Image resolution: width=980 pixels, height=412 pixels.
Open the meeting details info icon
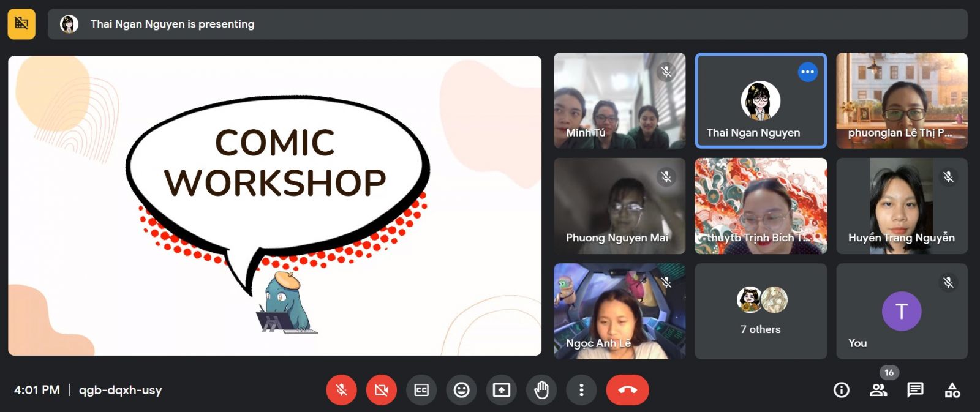click(x=842, y=390)
